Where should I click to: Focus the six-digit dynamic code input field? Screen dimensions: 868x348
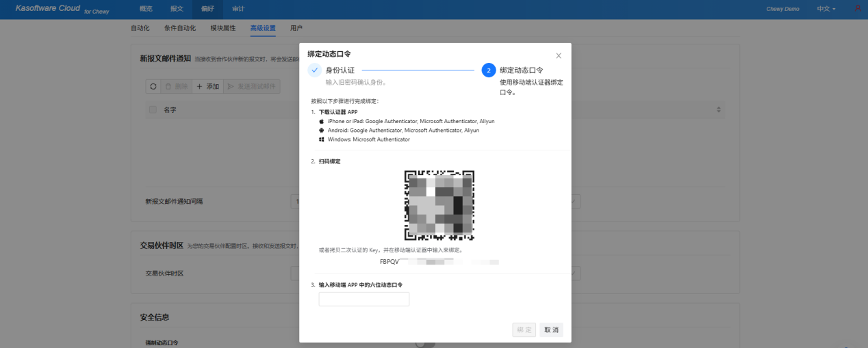363,299
